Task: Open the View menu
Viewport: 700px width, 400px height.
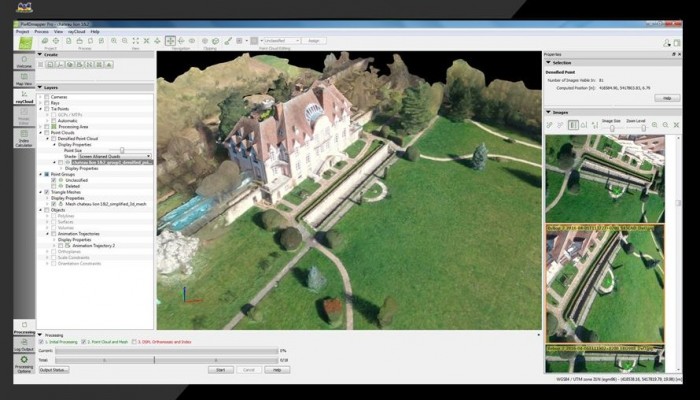Action: (x=58, y=32)
